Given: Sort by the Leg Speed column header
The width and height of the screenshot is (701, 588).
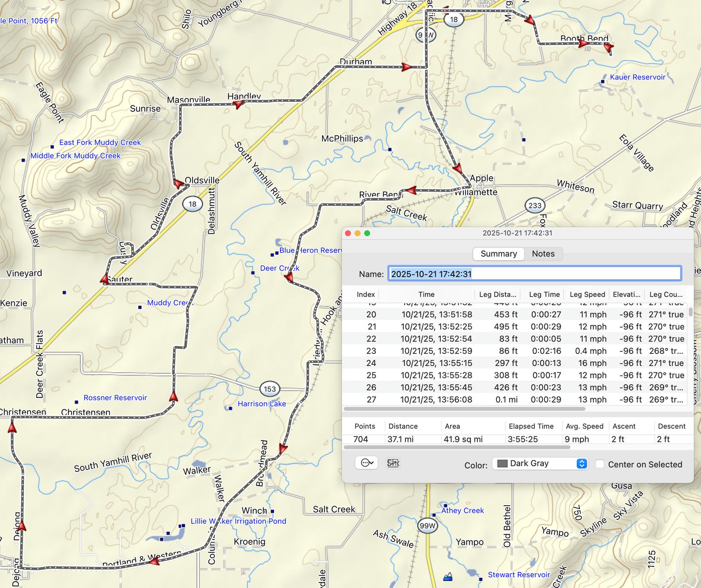Looking at the screenshot, I should point(587,294).
